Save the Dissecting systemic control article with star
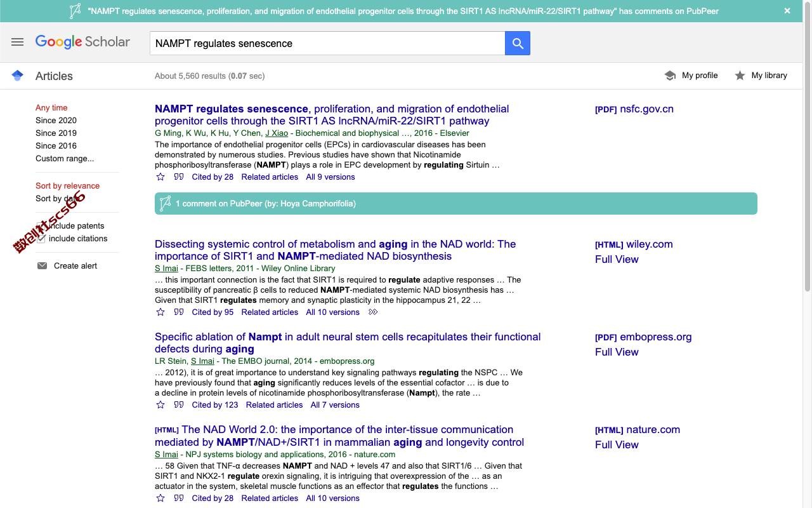The image size is (812, 508). coord(160,312)
